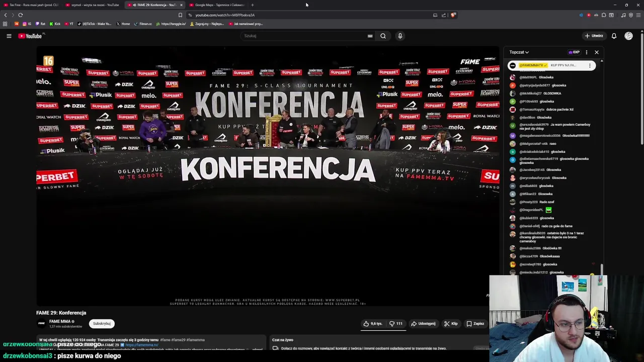Open FAME MMA channel avatar

(42, 323)
